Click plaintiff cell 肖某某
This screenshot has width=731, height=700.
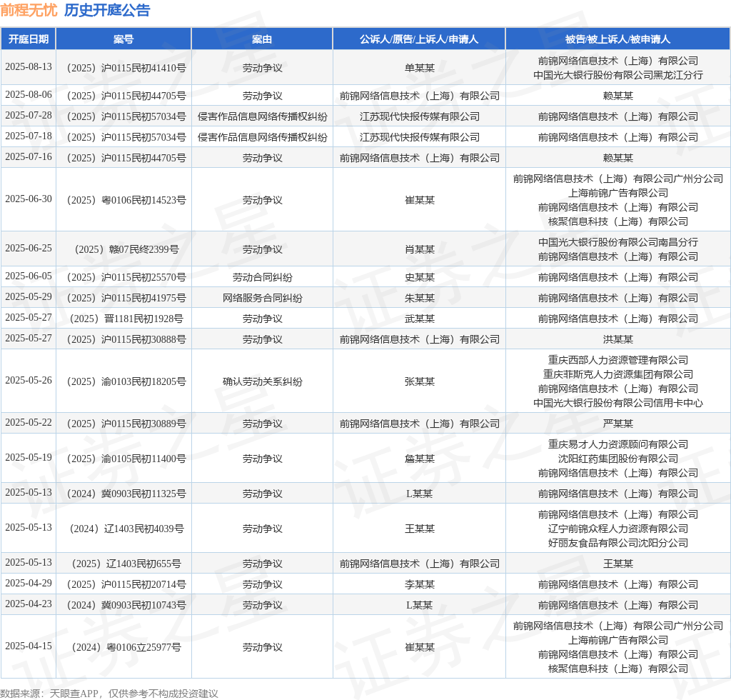[x=420, y=249]
